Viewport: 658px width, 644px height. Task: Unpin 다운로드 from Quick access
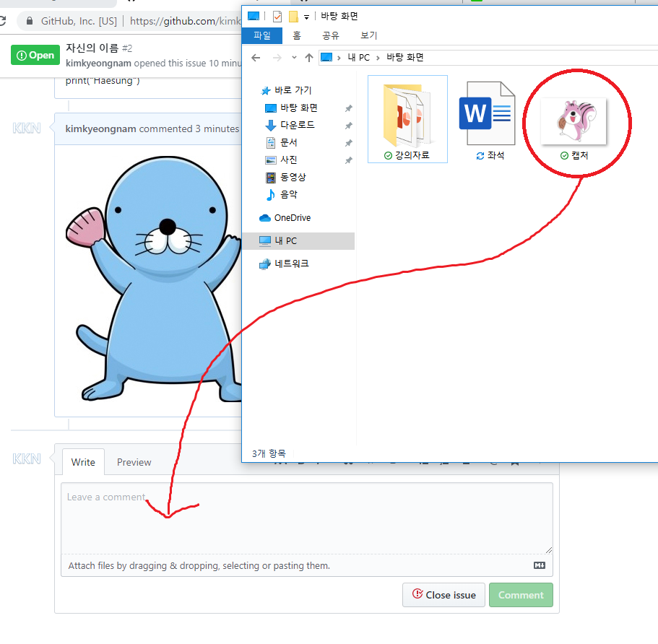click(347, 125)
